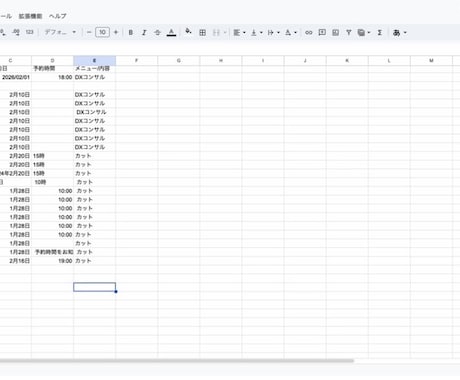Screen dimensions: 460x380
Task: Open the text color picker
Action: coord(171,32)
